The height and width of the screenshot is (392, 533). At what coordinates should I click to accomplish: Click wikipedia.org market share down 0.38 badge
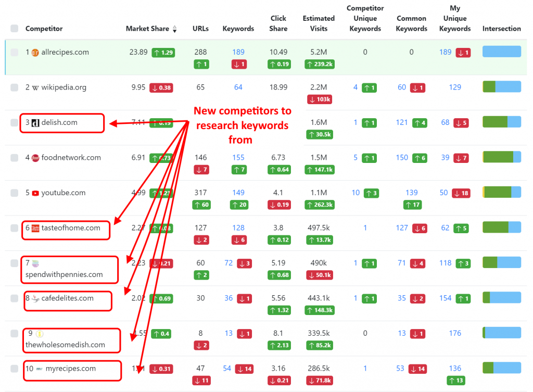click(161, 87)
